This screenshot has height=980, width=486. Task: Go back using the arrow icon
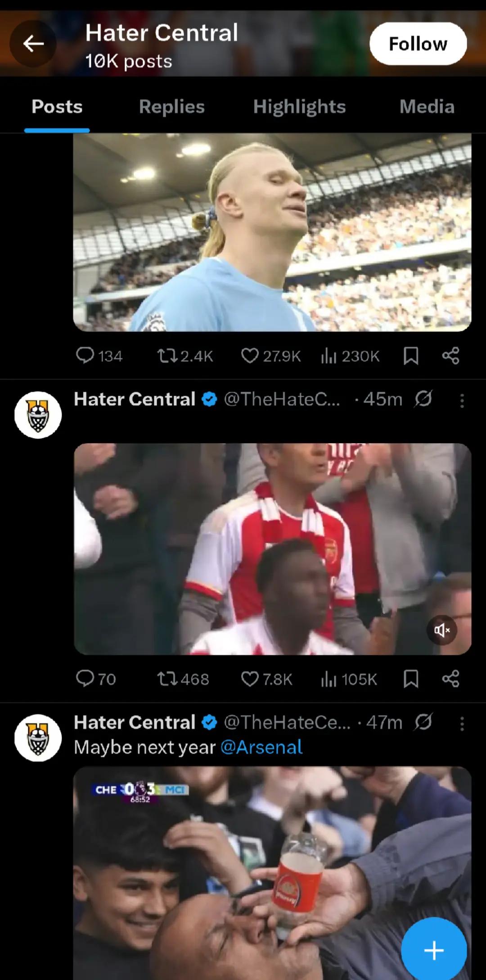tap(33, 44)
